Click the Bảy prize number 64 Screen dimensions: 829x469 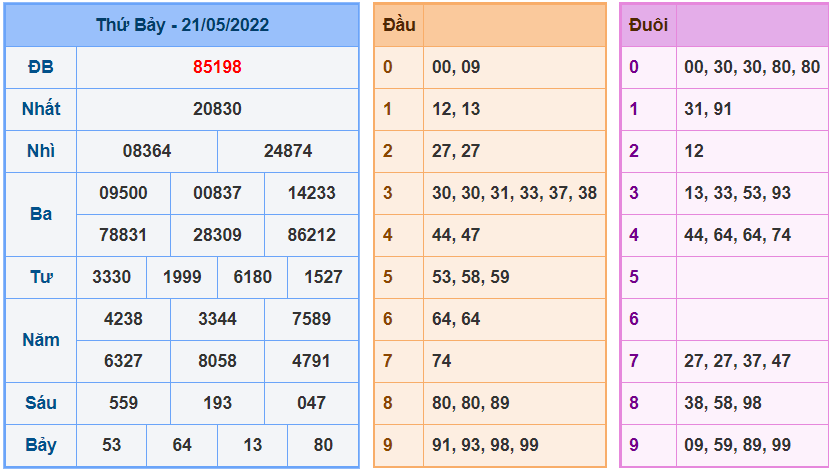click(x=182, y=445)
